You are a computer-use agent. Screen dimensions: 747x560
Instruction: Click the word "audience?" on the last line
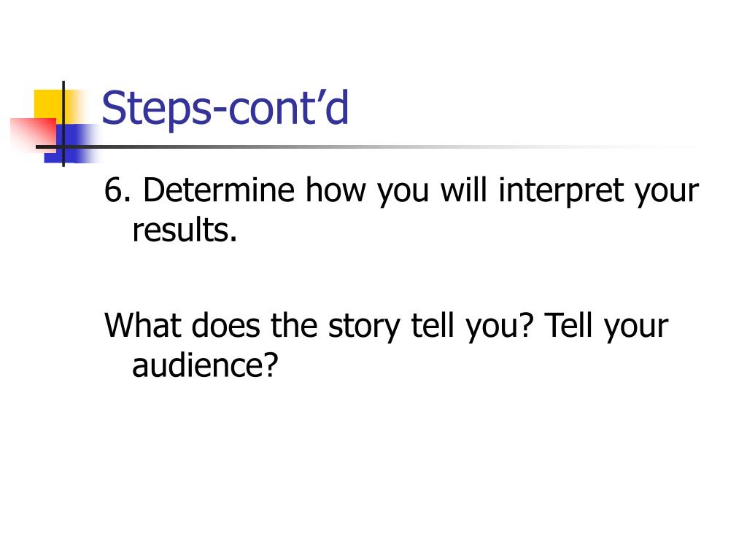tap(205, 366)
